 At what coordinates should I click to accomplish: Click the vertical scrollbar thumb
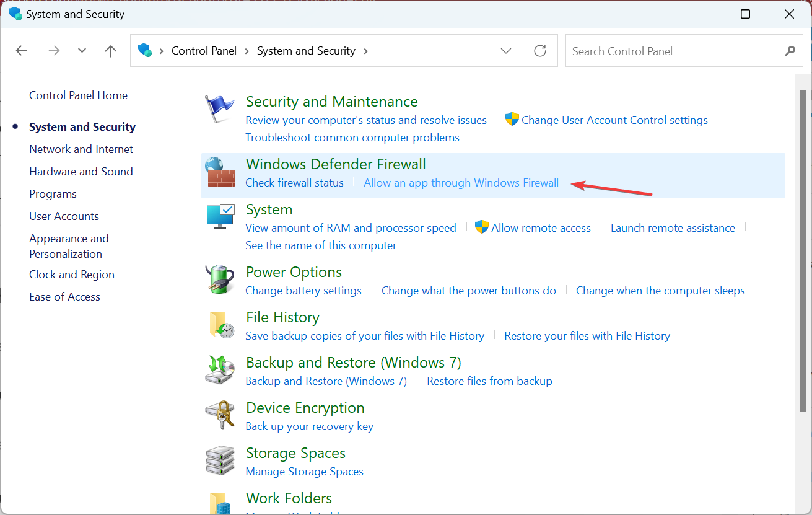click(803, 251)
